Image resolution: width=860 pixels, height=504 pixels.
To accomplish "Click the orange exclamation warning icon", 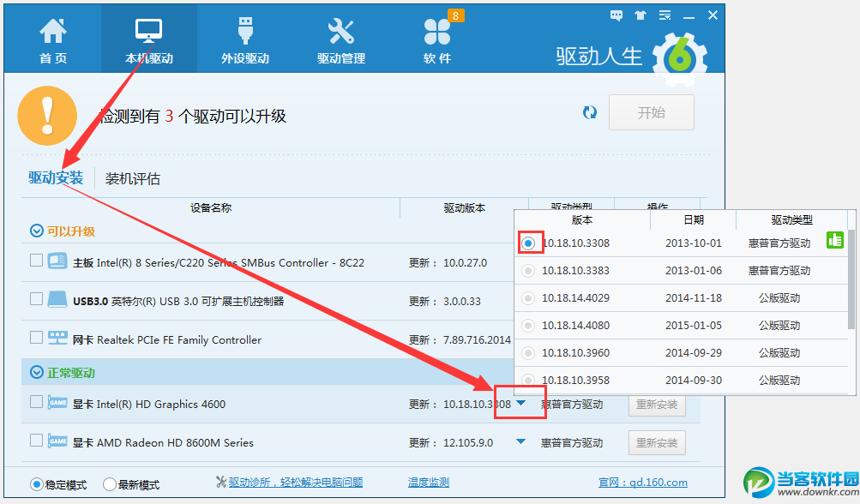I will click(x=47, y=116).
